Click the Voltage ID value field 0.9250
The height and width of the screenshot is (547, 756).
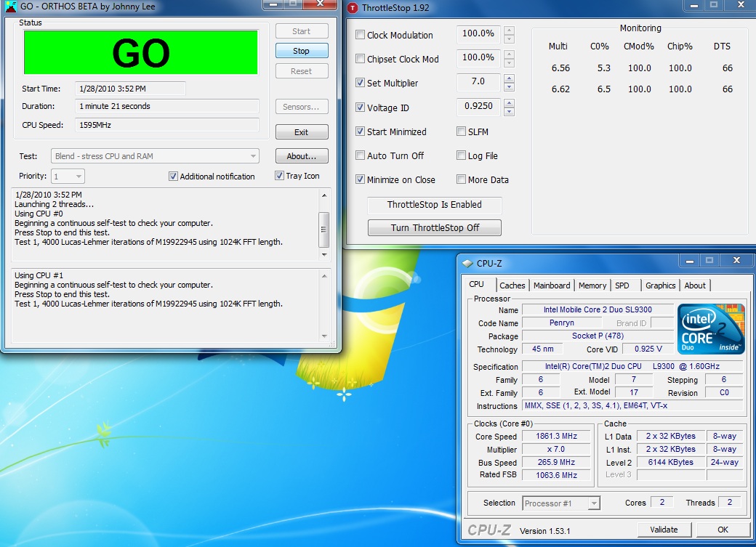point(478,106)
